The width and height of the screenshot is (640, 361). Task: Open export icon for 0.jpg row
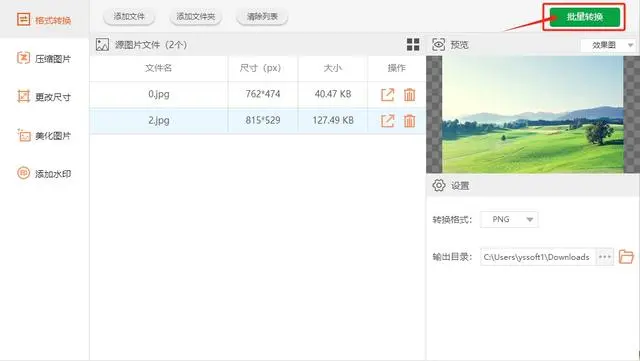[x=387, y=94]
